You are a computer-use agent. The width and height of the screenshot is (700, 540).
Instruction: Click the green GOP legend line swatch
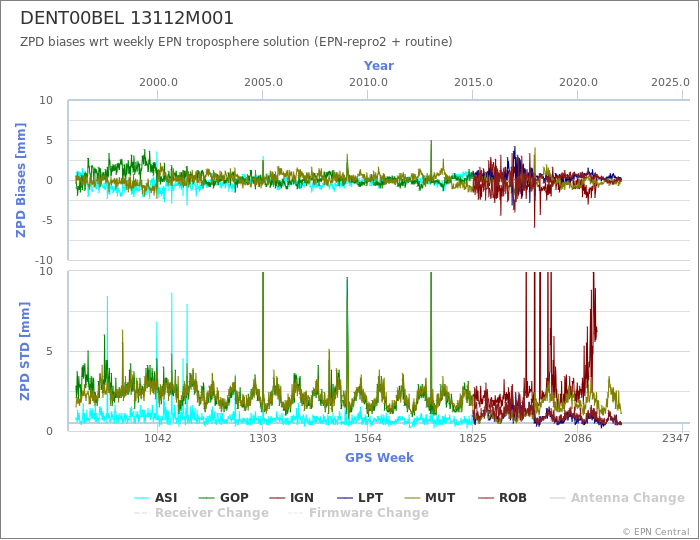(x=207, y=498)
